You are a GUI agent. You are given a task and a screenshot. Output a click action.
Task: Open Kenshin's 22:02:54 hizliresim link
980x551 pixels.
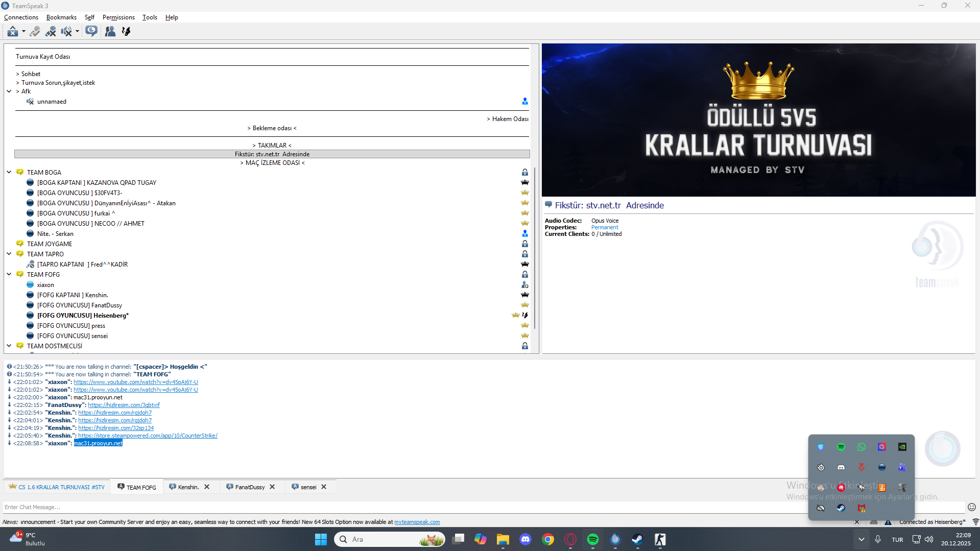tap(115, 413)
